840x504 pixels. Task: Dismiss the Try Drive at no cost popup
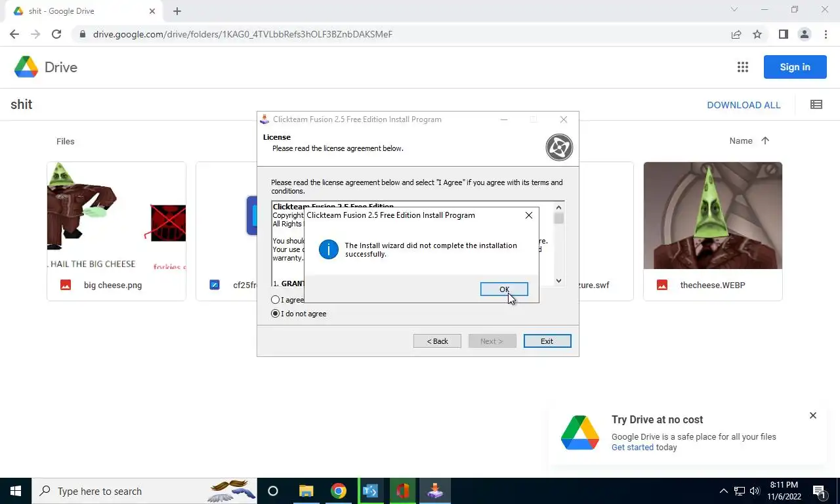[x=813, y=415]
